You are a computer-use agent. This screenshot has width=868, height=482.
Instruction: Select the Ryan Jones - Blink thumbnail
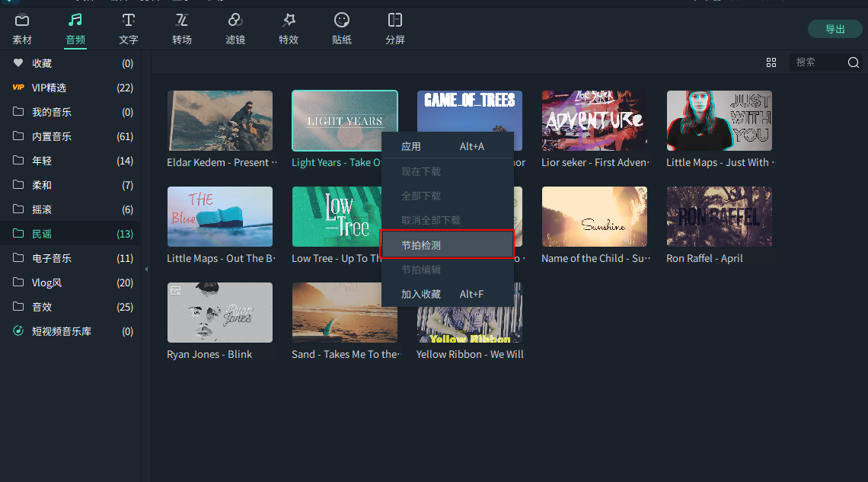[x=219, y=313]
